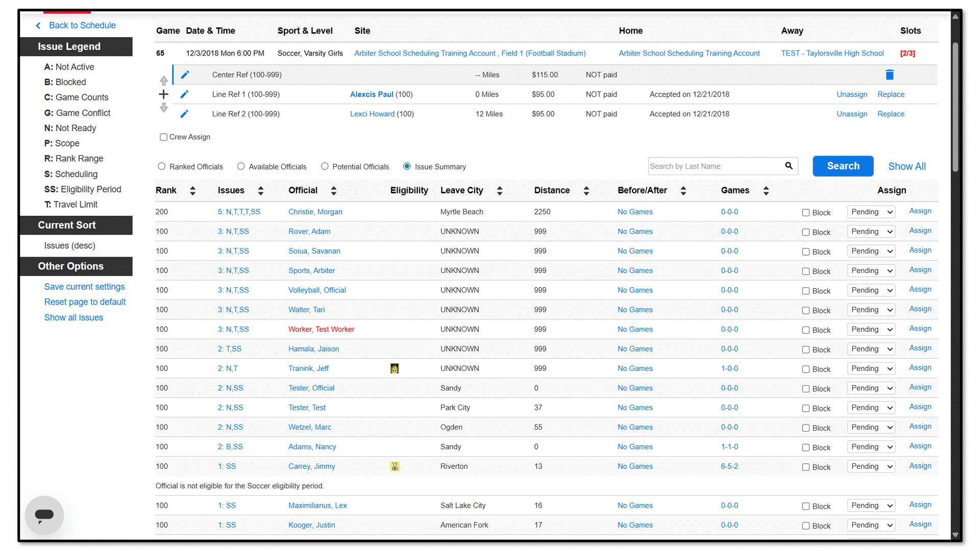The image size is (980, 551).
Task: Move slot up with the up arrow
Action: coord(163,81)
